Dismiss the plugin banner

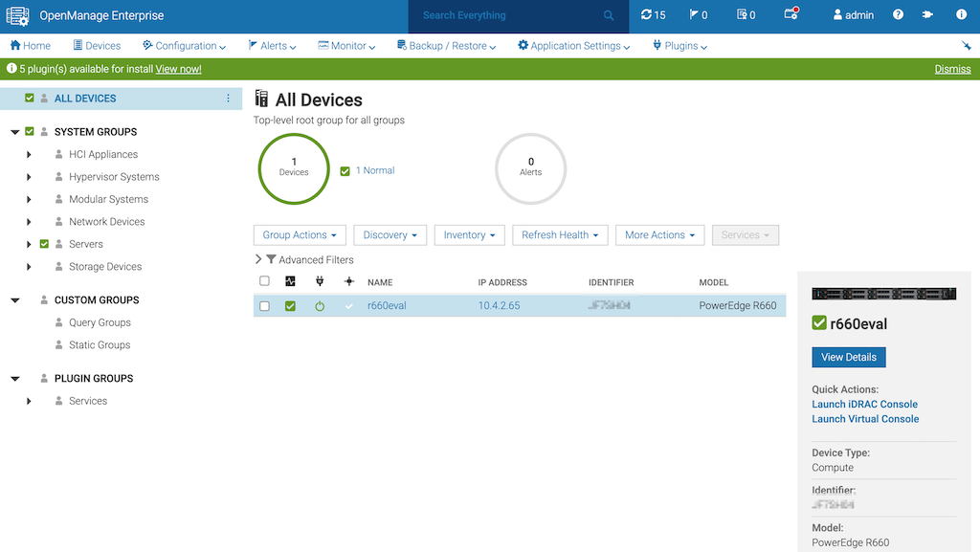pos(952,69)
